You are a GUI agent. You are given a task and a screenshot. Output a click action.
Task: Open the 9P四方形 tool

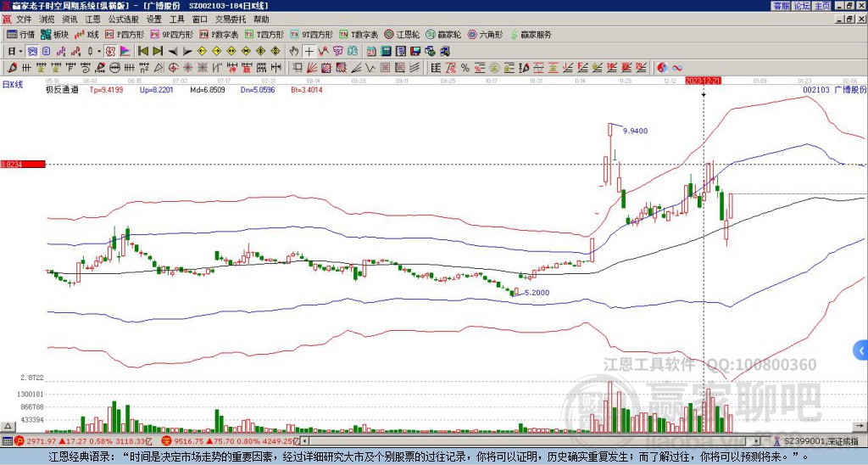(x=171, y=34)
